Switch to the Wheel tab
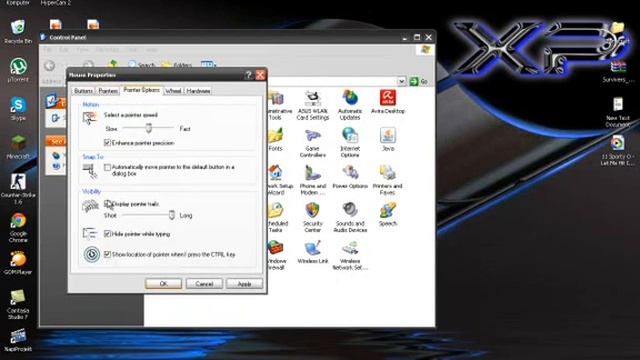The width and height of the screenshot is (640, 360). [x=173, y=91]
